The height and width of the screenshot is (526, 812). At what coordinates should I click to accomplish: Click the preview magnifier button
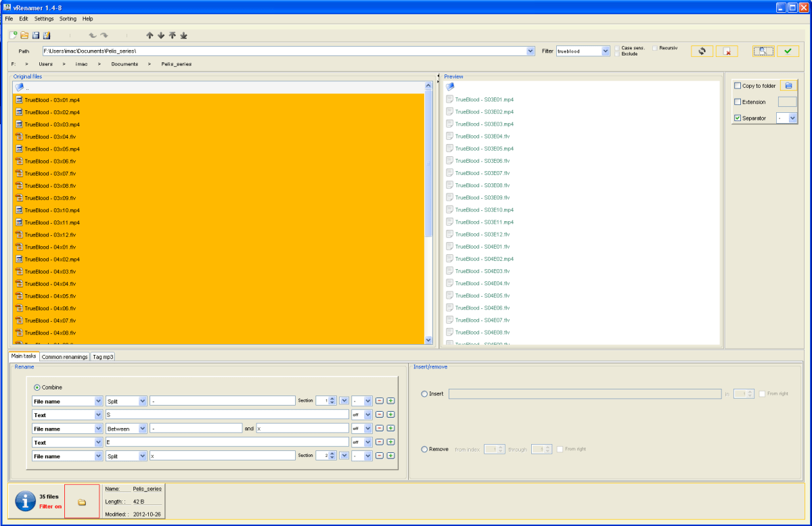click(763, 51)
